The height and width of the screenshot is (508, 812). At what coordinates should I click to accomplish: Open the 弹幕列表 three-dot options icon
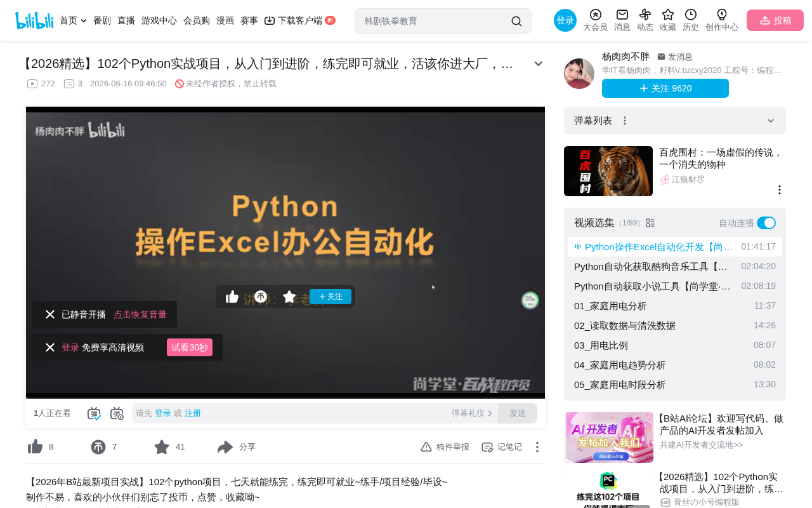pyautogui.click(x=625, y=121)
